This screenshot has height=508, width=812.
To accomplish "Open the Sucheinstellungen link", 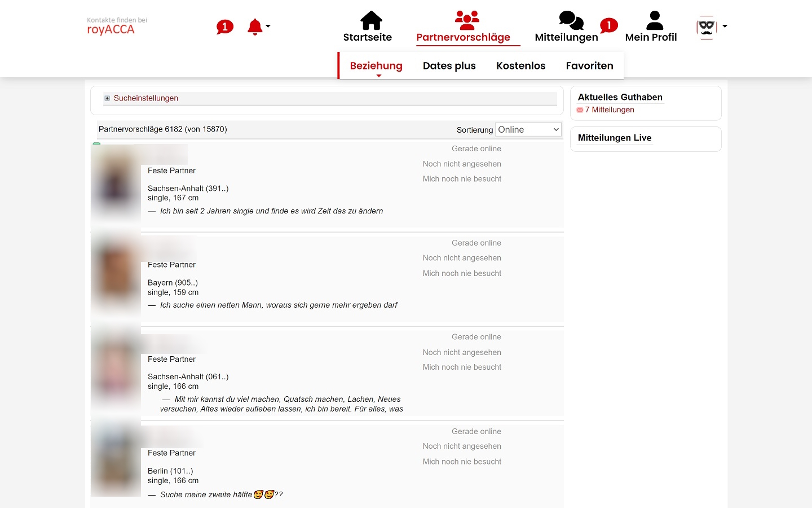I will click(145, 98).
